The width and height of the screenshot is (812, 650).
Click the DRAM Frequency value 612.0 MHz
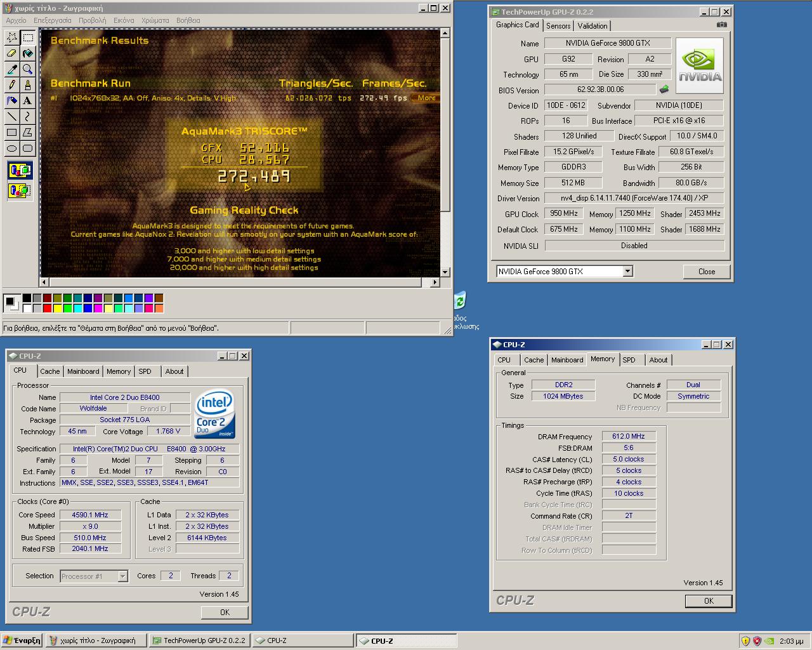pos(629,437)
